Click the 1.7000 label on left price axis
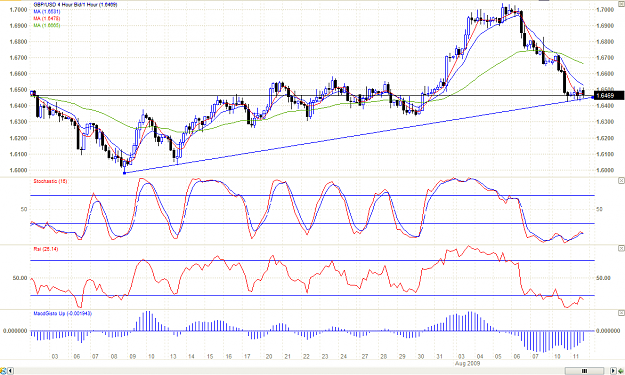This screenshot has height=375, width=625. coord(18,9)
